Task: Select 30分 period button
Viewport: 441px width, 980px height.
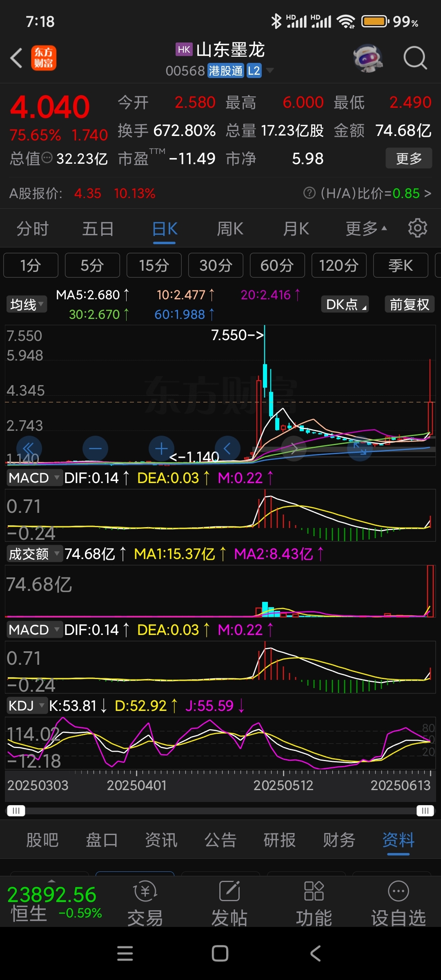Action: pos(216,265)
